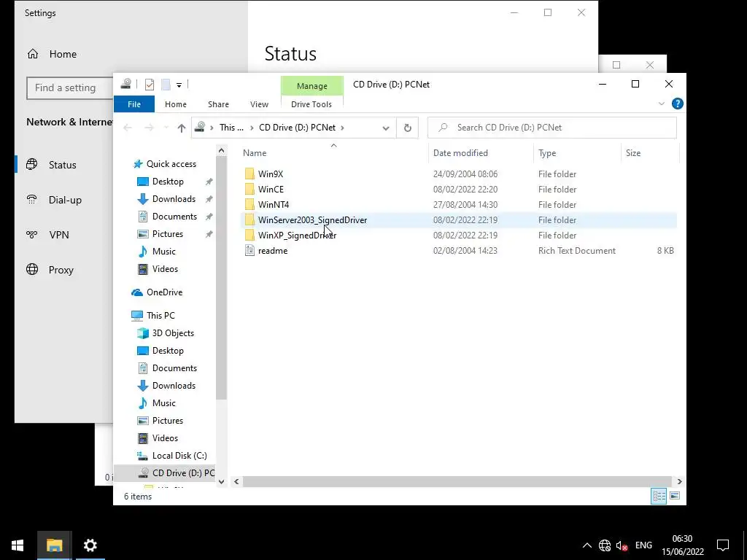Sort by Date modified column
This screenshot has width=747, height=560.
(x=481, y=153)
